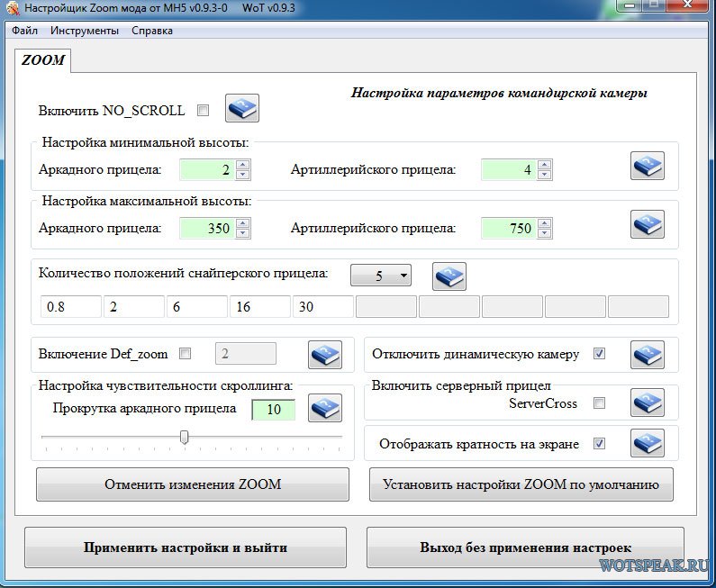716x588 pixels.
Task: Open the Файл menu
Action: tap(24, 31)
